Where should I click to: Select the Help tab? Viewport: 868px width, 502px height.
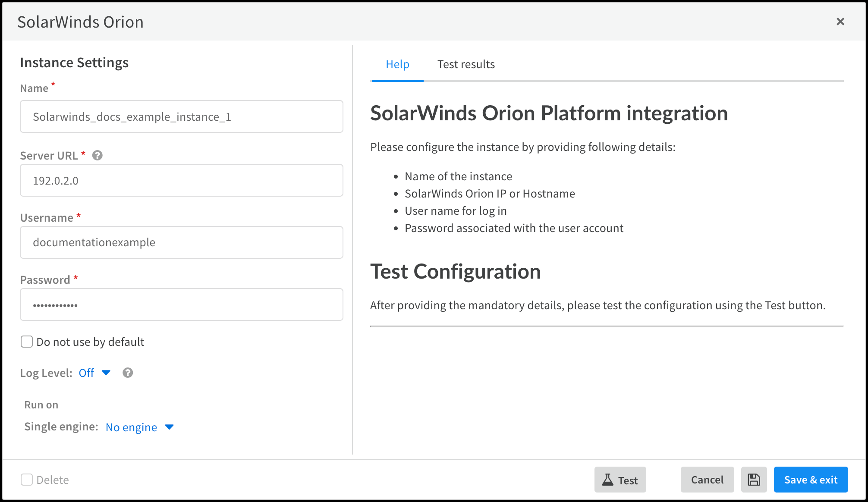[397, 64]
